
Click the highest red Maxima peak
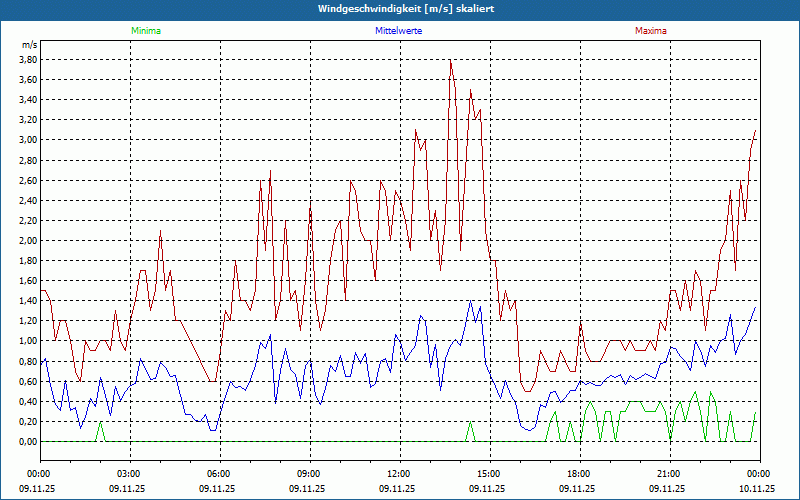(451, 60)
